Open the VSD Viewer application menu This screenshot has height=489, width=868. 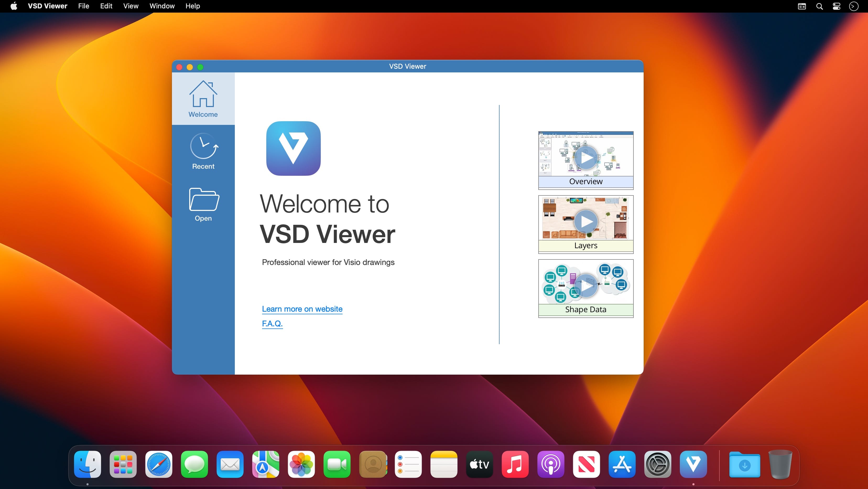click(x=47, y=6)
